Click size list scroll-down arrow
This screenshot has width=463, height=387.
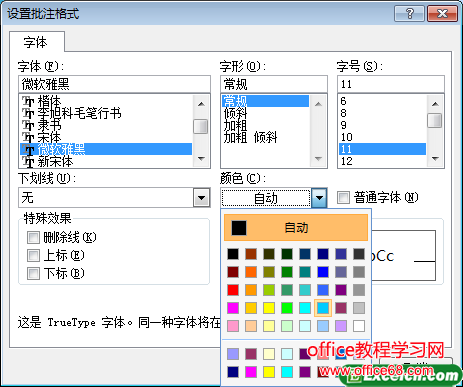tap(435, 159)
